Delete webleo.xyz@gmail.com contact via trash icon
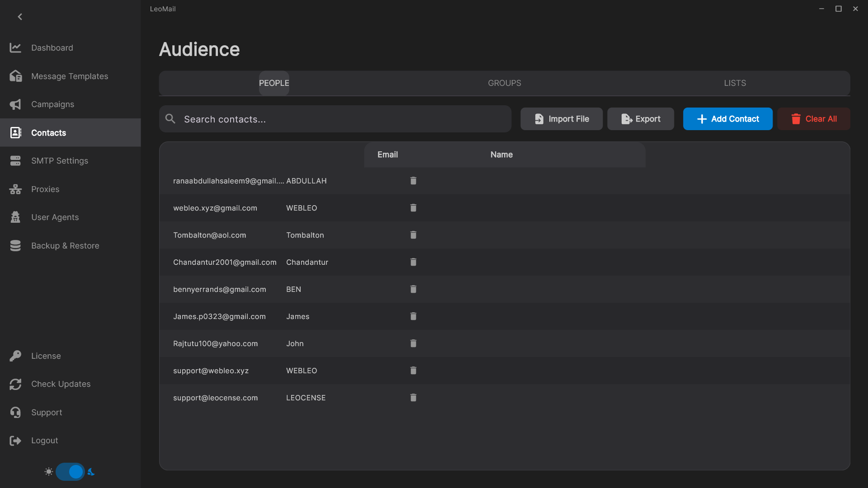Screen dimensions: 868x488 pos(413,208)
